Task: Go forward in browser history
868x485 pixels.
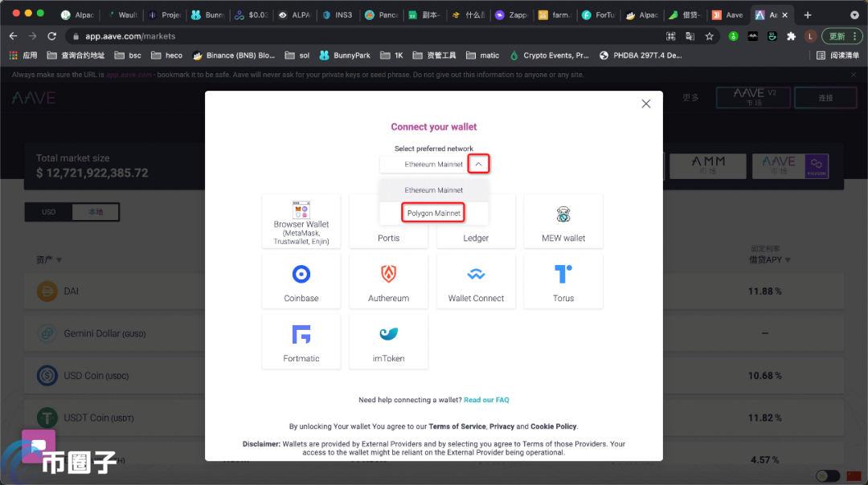Action: pos(33,36)
